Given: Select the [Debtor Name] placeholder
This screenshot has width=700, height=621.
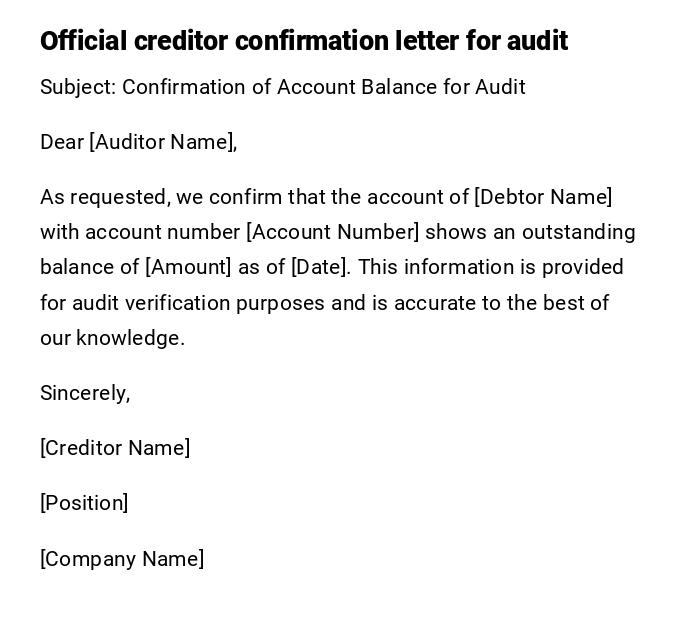Looking at the screenshot, I should (x=543, y=197).
